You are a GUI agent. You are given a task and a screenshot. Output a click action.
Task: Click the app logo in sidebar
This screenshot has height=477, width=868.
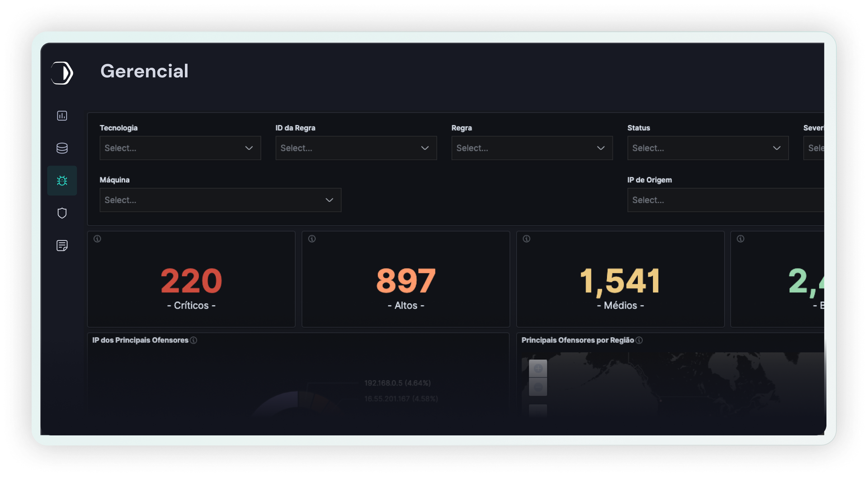click(x=62, y=73)
